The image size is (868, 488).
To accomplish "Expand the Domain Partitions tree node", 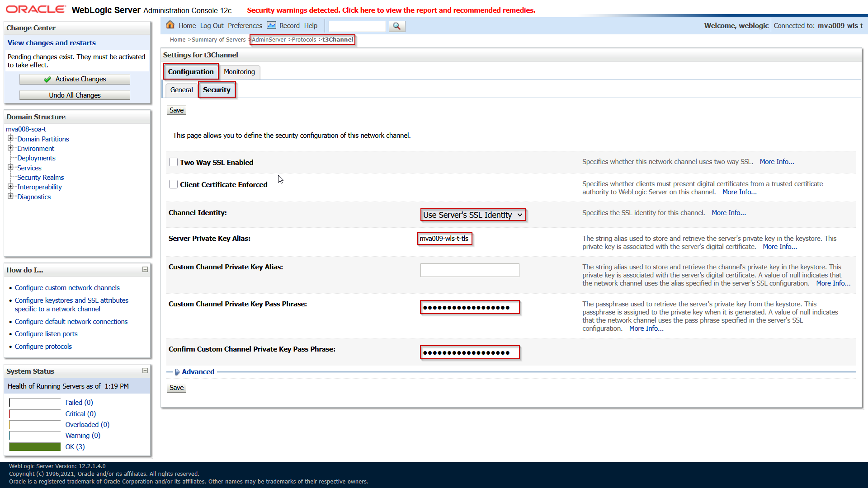I will pos(10,138).
